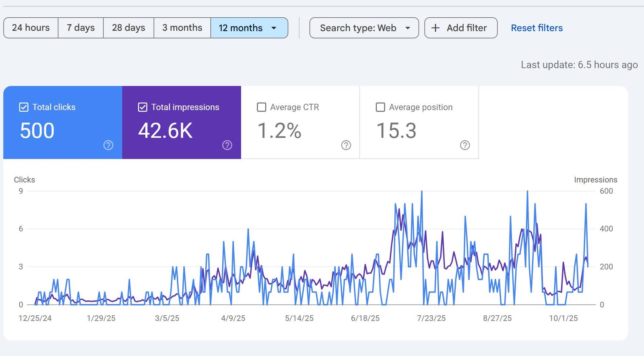Click help icon in Average position card

(x=465, y=145)
